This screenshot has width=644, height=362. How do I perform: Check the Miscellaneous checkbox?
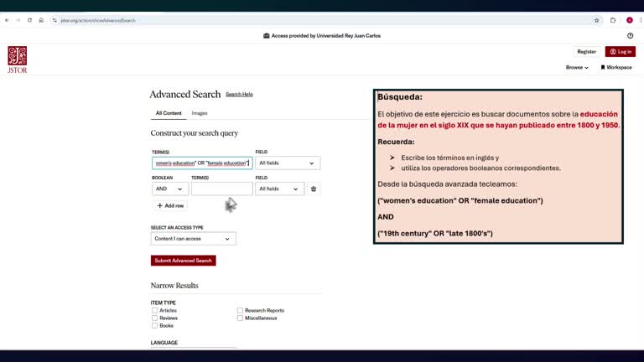240,318
